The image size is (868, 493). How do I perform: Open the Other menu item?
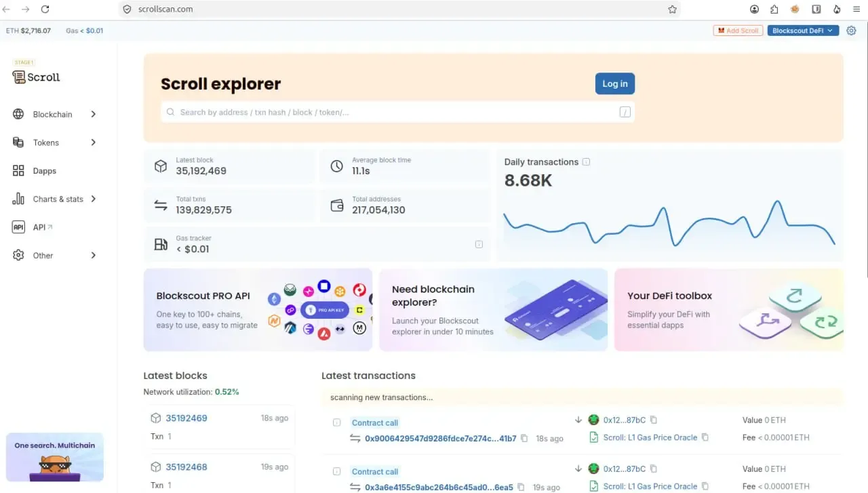(x=55, y=256)
